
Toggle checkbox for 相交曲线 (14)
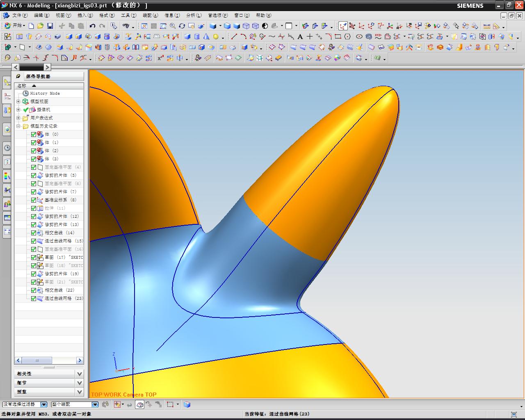point(34,233)
